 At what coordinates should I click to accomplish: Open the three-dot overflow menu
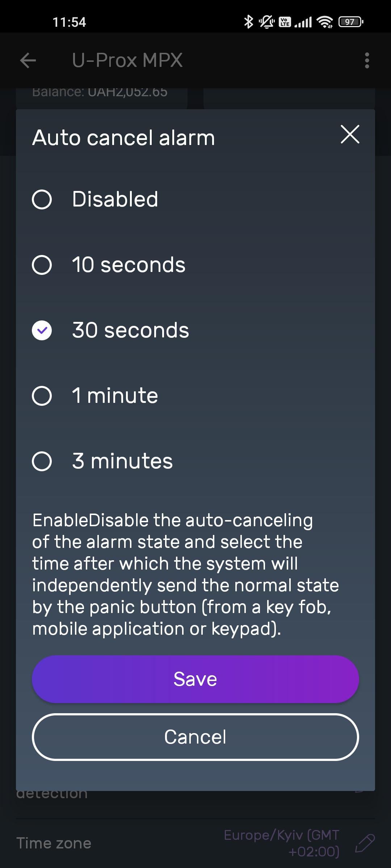tap(367, 60)
